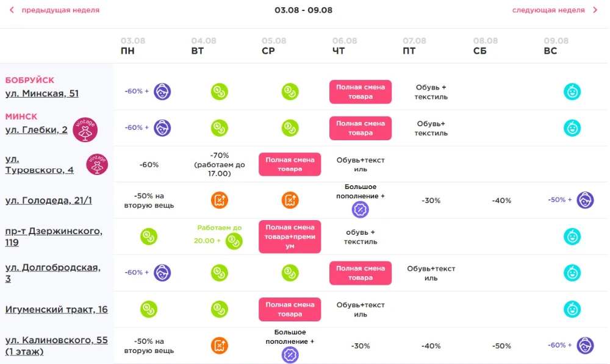Select the Monday senior-discount face icon for Бобруйск

pos(162,91)
